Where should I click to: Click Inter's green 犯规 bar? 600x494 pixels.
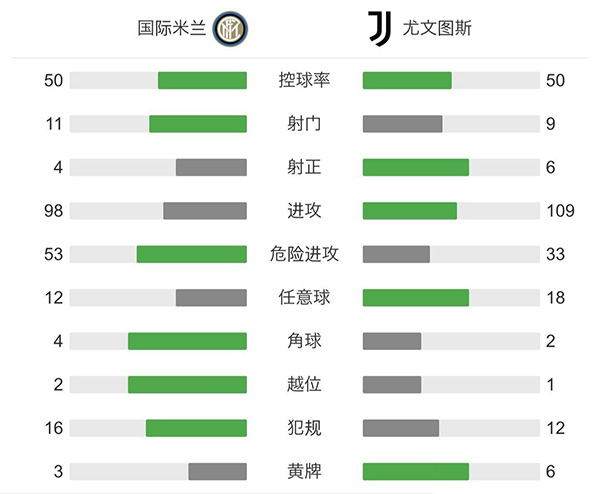click(x=196, y=428)
